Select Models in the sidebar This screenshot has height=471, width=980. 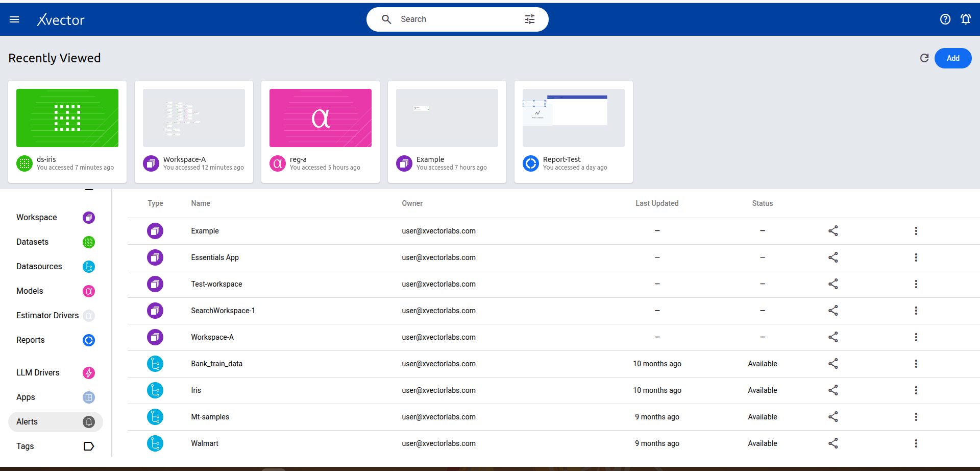pos(56,291)
